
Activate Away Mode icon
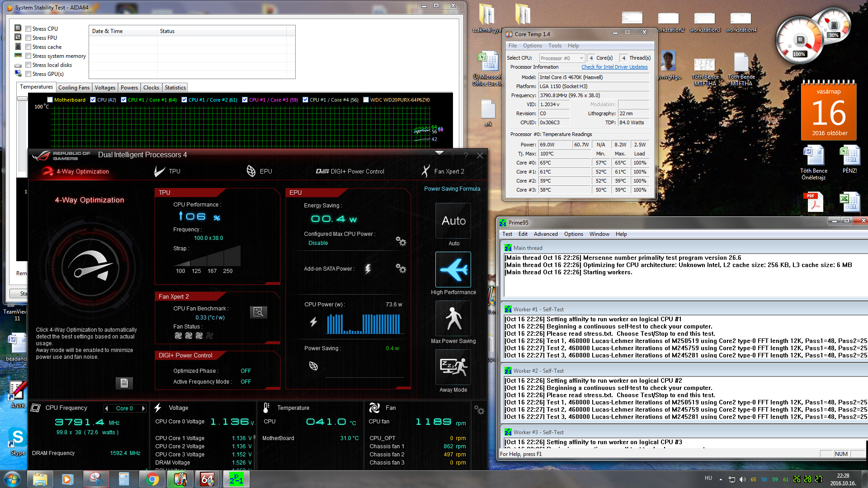(453, 367)
